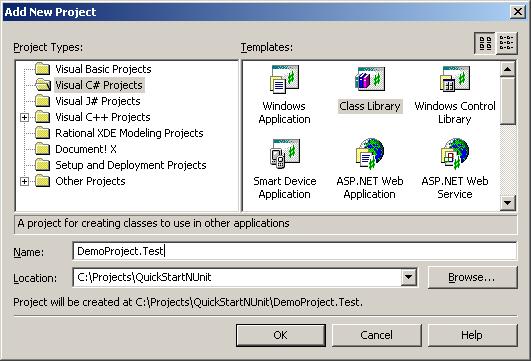The width and height of the screenshot is (531, 361).
Task: Click the Visual C++ Projects folder icon
Action: (43, 117)
